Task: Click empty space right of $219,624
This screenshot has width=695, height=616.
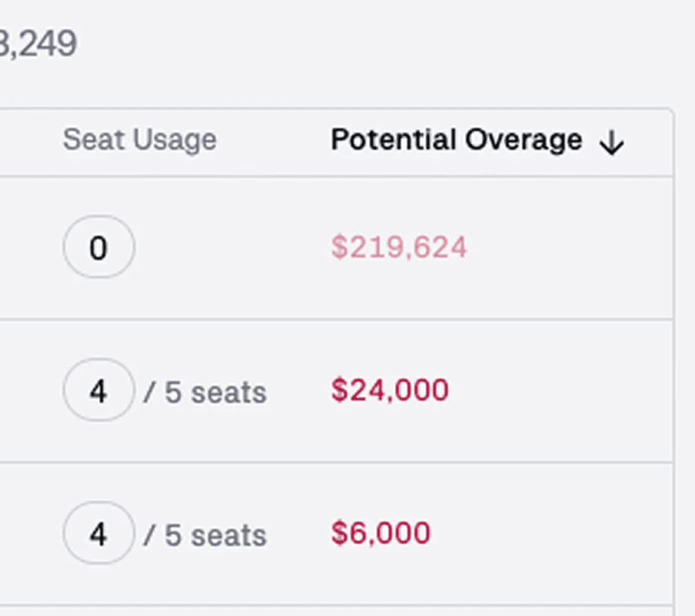Action: [x=569, y=247]
